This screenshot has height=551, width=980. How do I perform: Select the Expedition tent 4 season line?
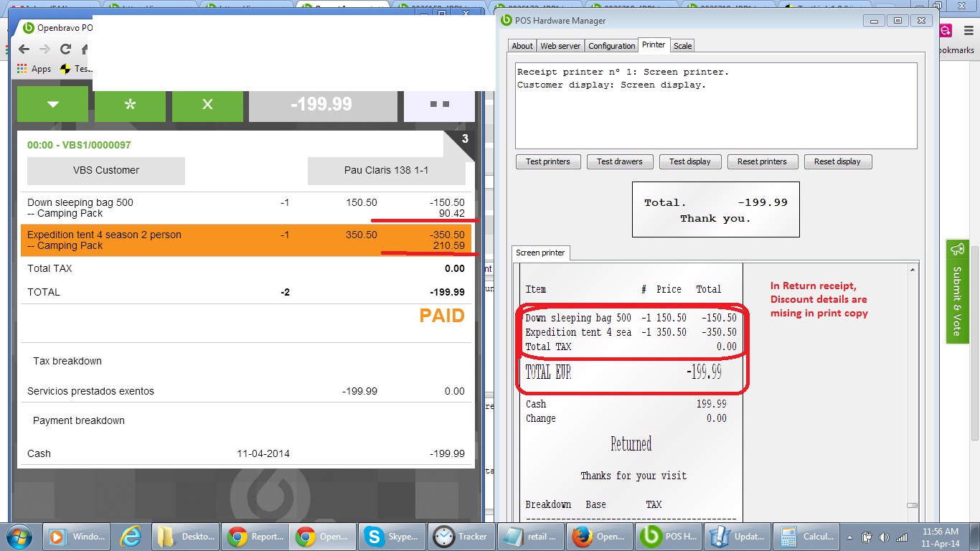[x=246, y=240]
